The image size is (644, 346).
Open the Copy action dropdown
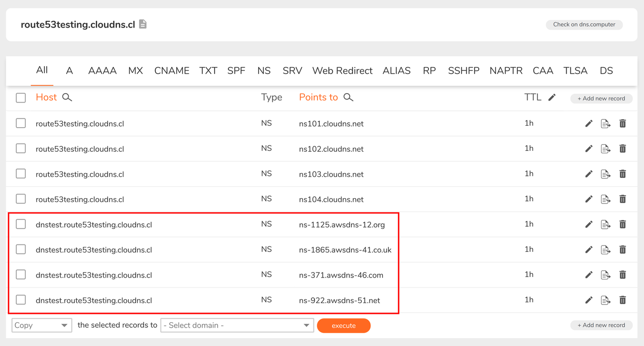[41, 325]
